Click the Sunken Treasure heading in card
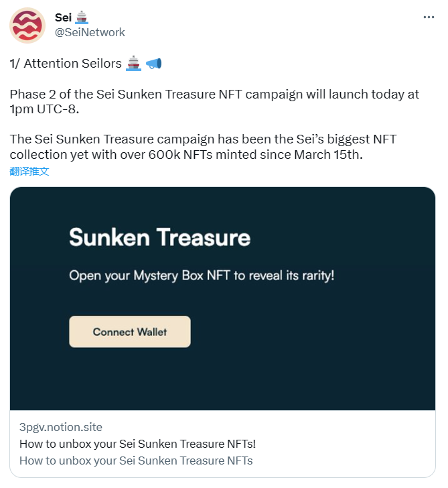448x488 pixels. point(159,237)
